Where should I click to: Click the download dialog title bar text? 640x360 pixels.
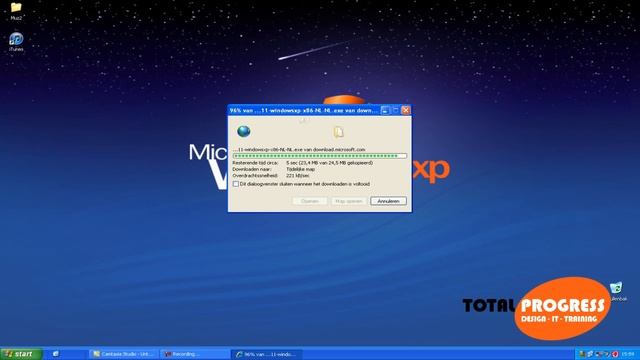coord(304,110)
